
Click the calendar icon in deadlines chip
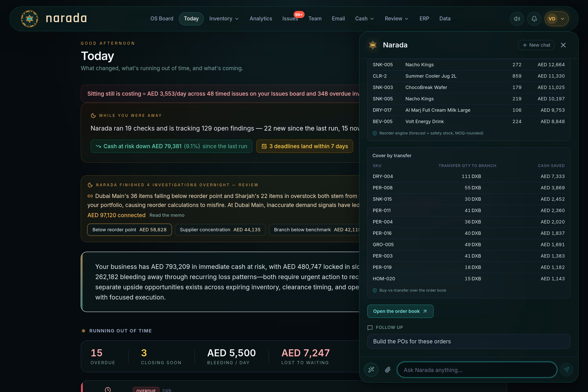264,146
